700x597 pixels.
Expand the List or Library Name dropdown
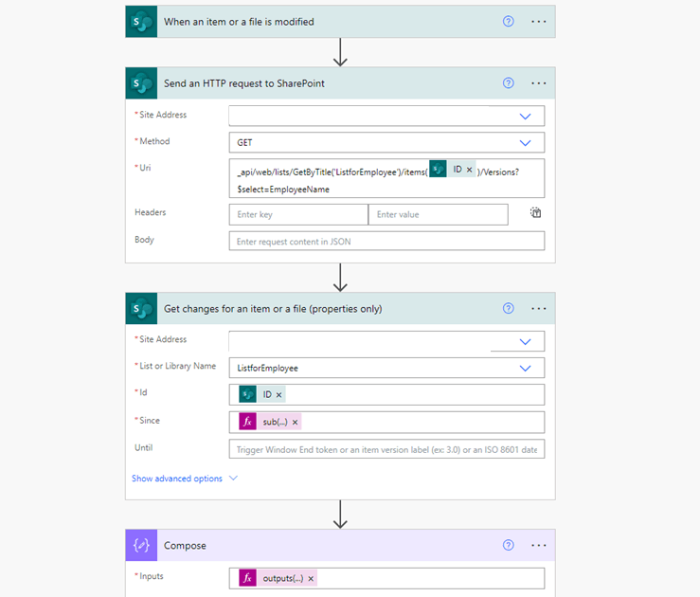point(525,369)
